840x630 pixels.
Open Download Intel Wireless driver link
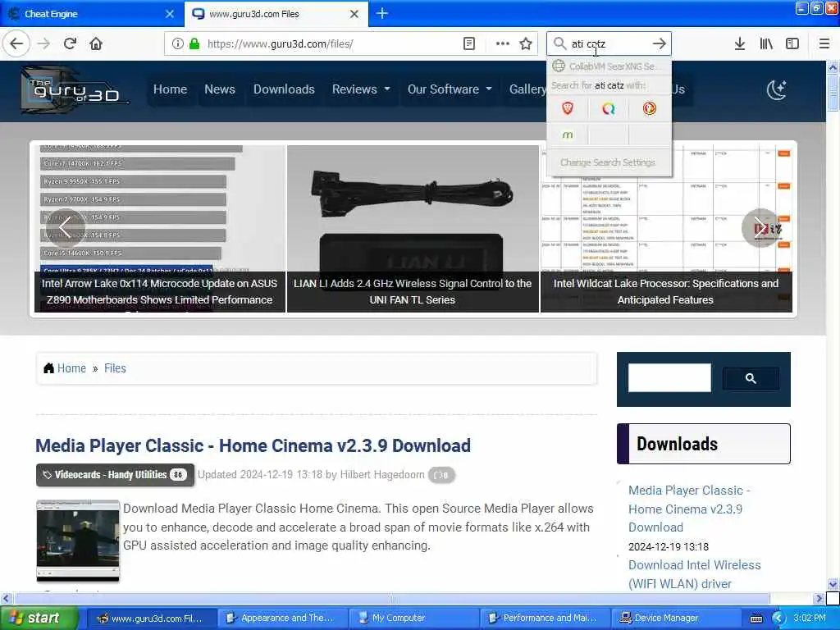pos(694,574)
